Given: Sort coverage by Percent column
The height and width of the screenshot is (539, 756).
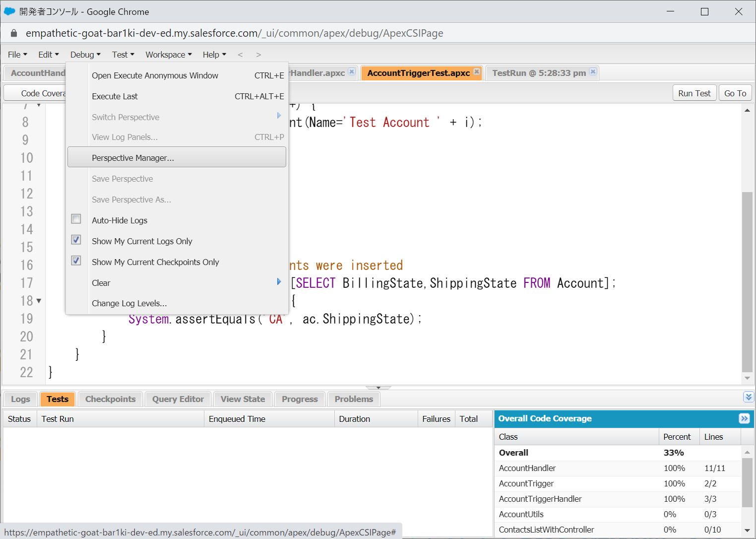Looking at the screenshot, I should click(679, 437).
